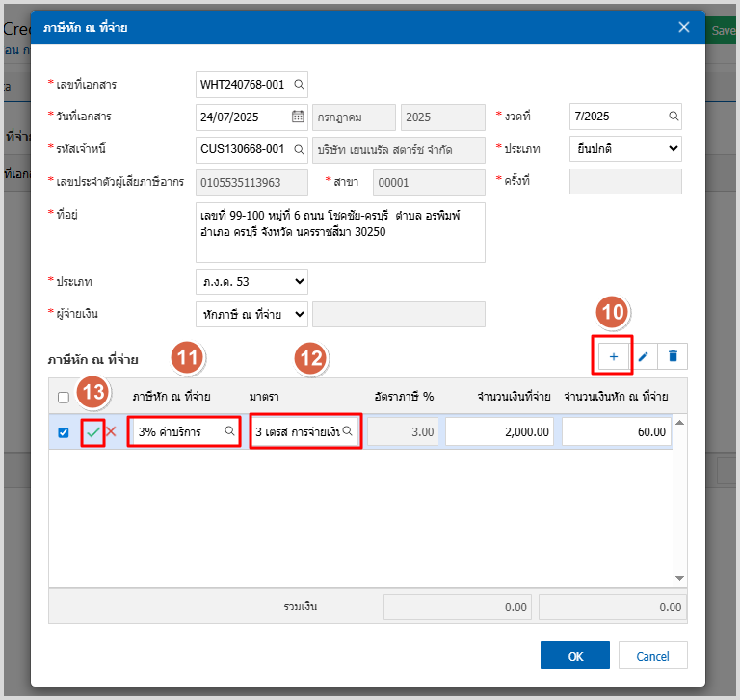Viewport: 740px width, 700px height.
Task: Click the trash delete icon
Action: [x=673, y=356]
